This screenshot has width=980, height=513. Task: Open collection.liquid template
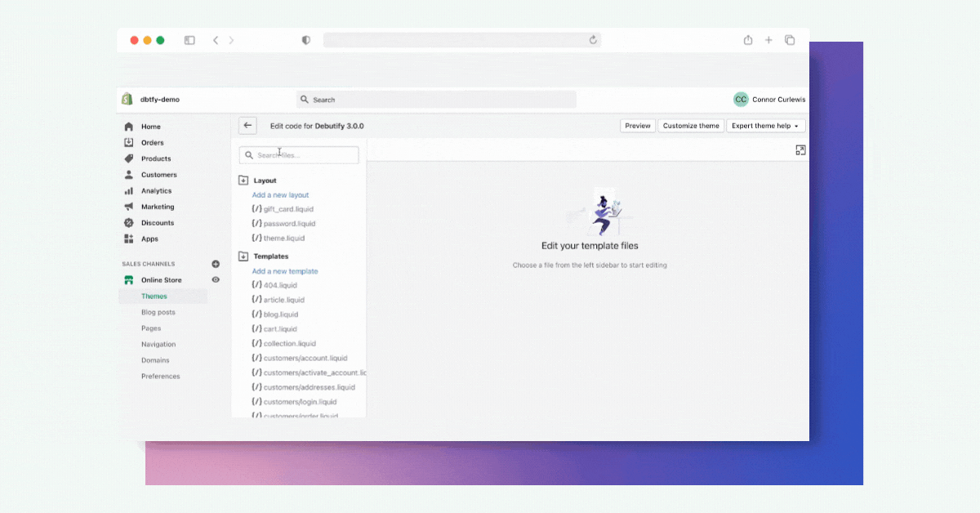[283, 344]
